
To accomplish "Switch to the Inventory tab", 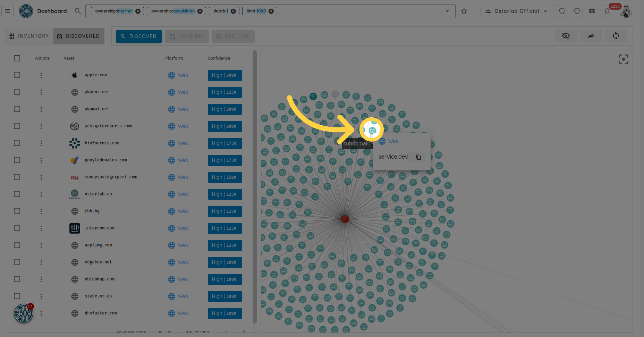I will (29, 36).
